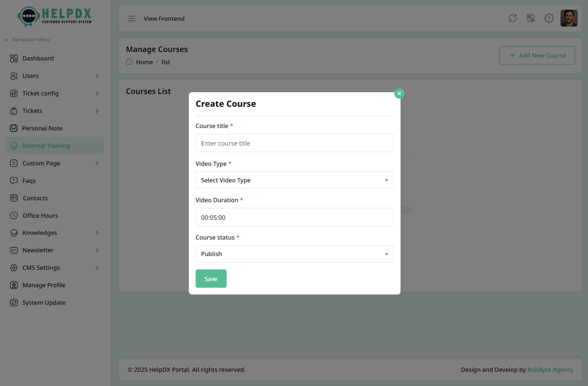Open the filter settings icon near View Frontend
The image size is (588, 386).
point(131,18)
